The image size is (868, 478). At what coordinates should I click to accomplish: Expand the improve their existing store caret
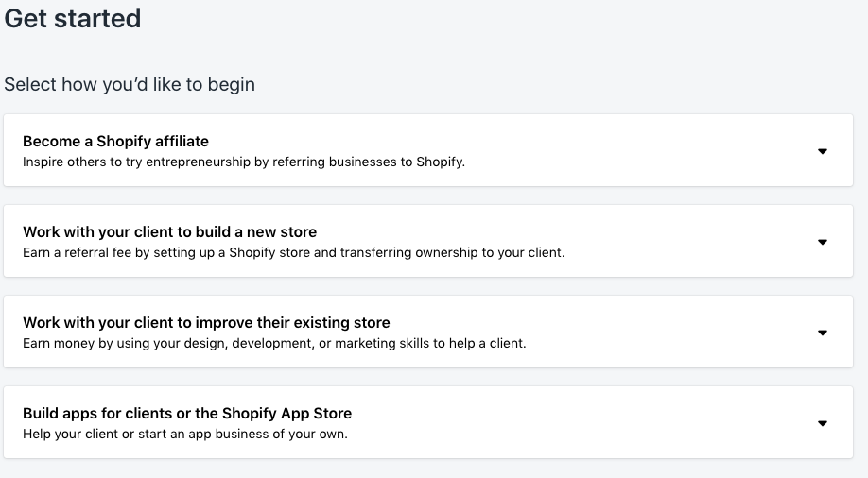pos(822,333)
